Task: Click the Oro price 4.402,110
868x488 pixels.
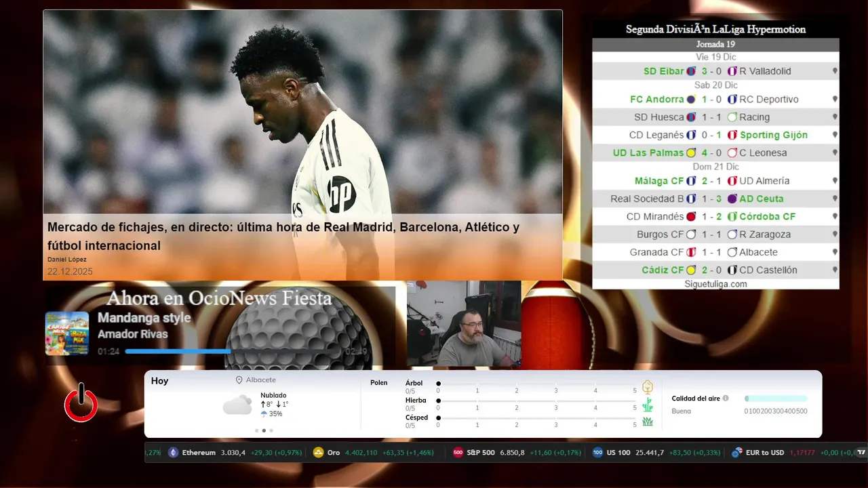Action: tap(361, 453)
